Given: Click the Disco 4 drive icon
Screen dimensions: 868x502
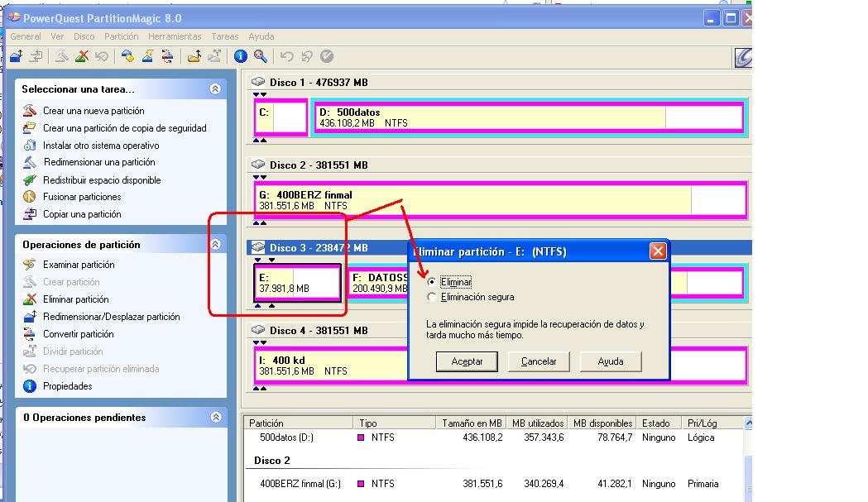Looking at the screenshot, I should 258,330.
